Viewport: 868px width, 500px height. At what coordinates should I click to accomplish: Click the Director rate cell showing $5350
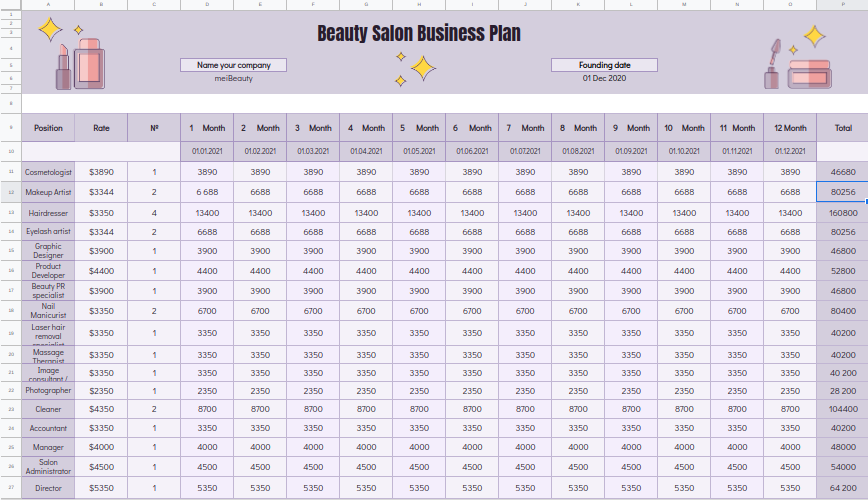pos(101,488)
